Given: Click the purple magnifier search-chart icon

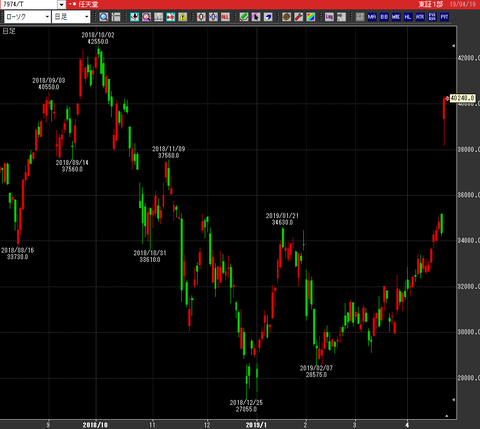Looking at the screenshot, I should pos(146,17).
